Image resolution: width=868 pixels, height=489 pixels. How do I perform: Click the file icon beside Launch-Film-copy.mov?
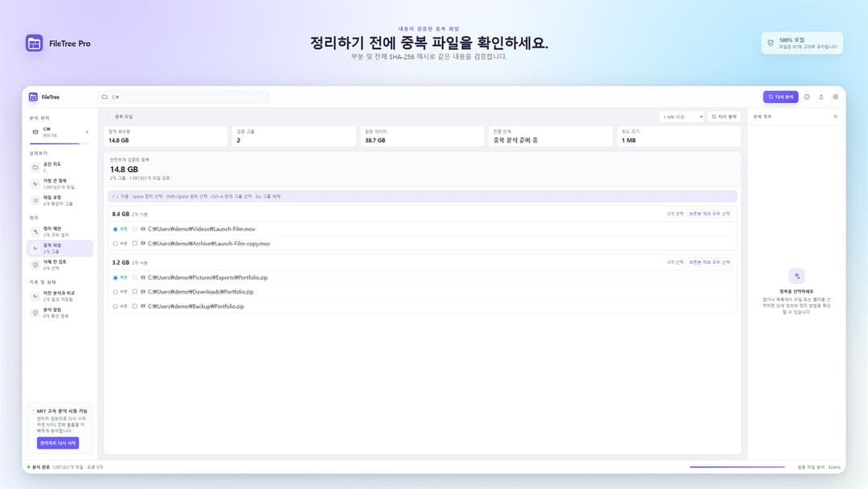[x=143, y=243]
